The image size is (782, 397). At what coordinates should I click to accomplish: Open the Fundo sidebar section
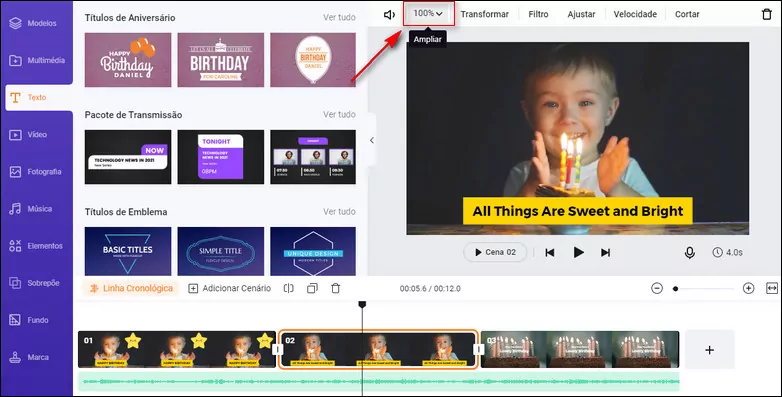coord(28,320)
